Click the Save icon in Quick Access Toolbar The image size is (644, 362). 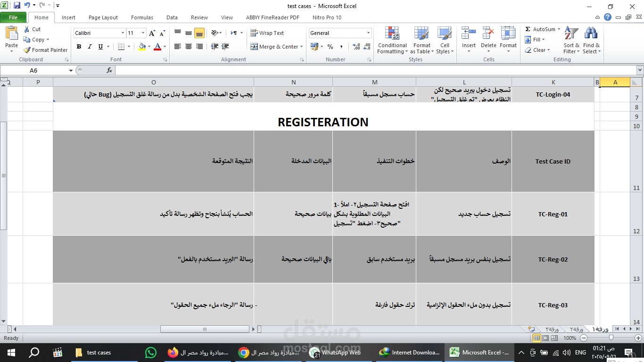point(17,6)
